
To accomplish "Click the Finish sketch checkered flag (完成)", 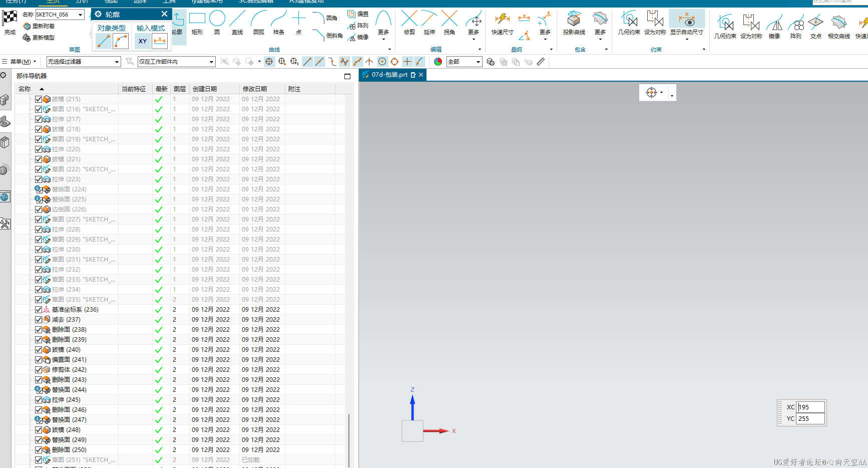I will click(x=10, y=23).
